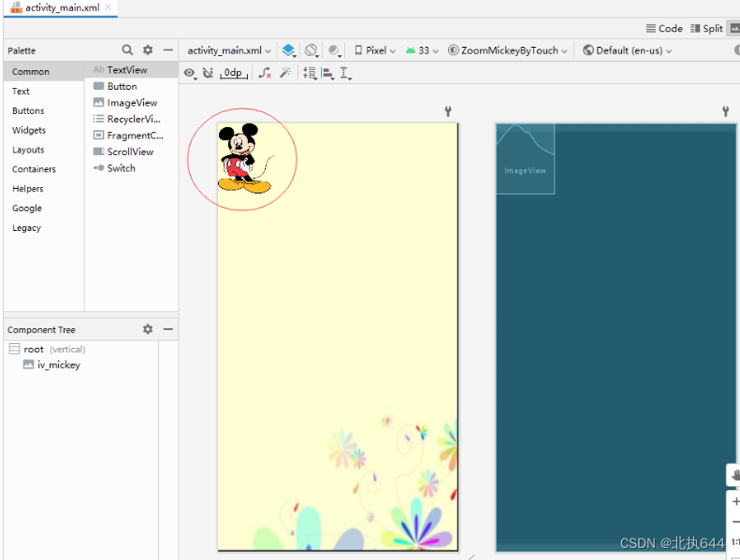The image size is (740, 560).
Task: Open API 33 version dropdown
Action: pyautogui.click(x=422, y=50)
